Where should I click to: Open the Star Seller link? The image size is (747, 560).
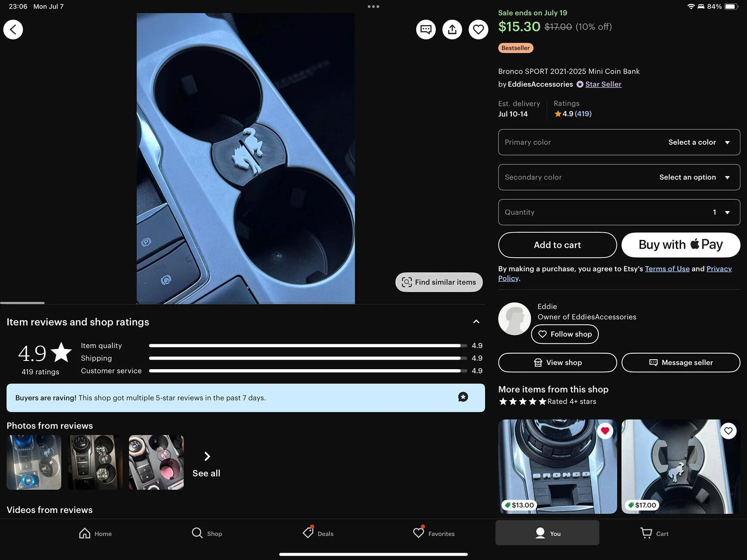pos(603,84)
